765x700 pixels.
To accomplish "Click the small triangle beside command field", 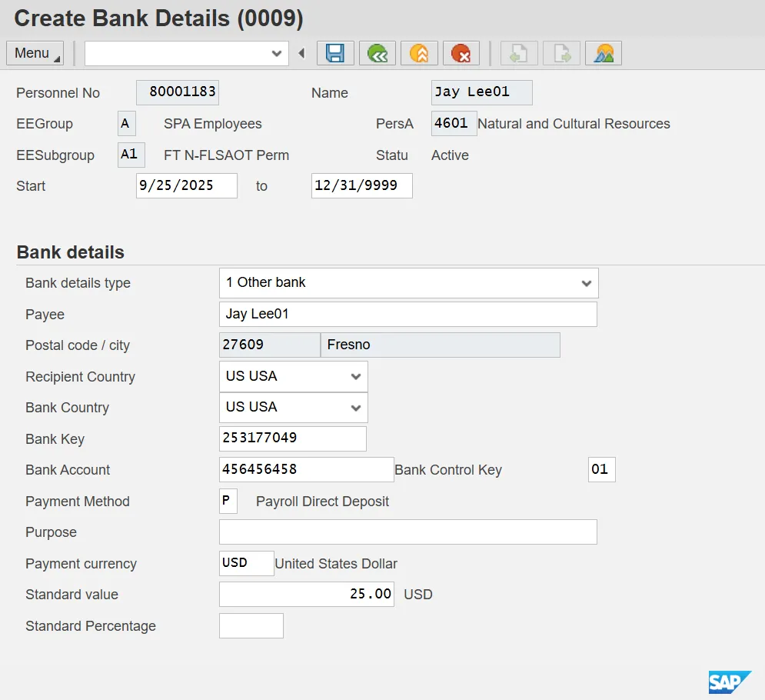I will click(302, 53).
